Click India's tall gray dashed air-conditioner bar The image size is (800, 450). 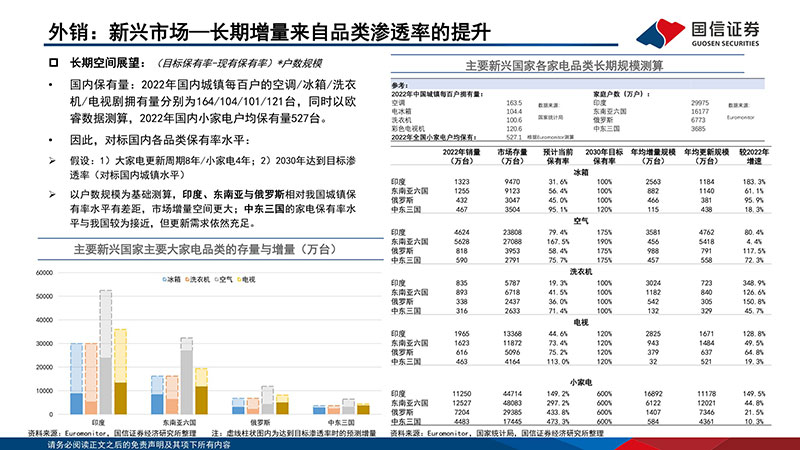tap(106, 324)
